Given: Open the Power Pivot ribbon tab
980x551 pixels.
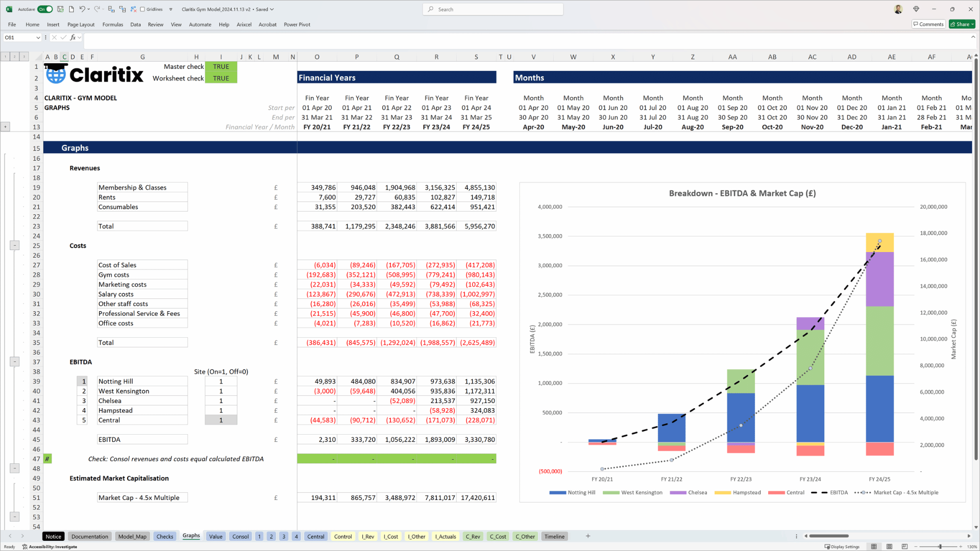Looking at the screenshot, I should coord(297,24).
